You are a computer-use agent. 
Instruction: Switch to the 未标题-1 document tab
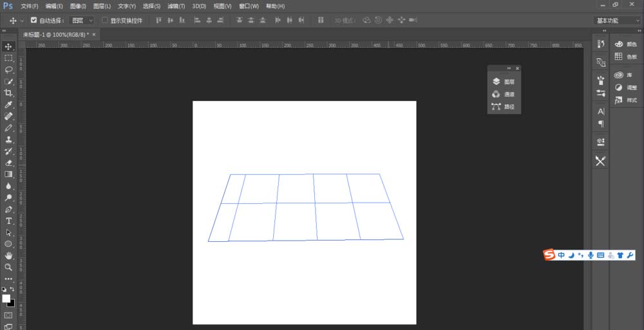56,34
